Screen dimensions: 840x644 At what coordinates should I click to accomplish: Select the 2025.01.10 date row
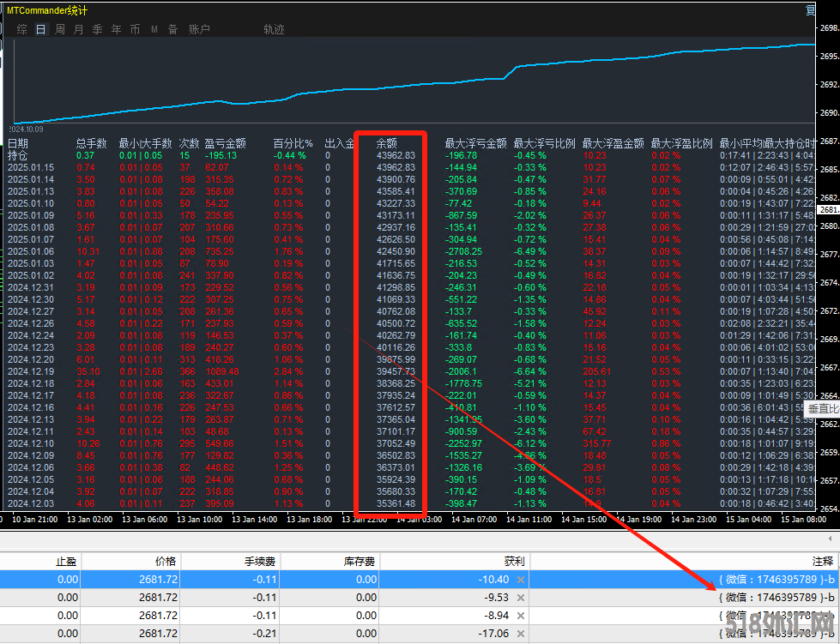(31, 203)
